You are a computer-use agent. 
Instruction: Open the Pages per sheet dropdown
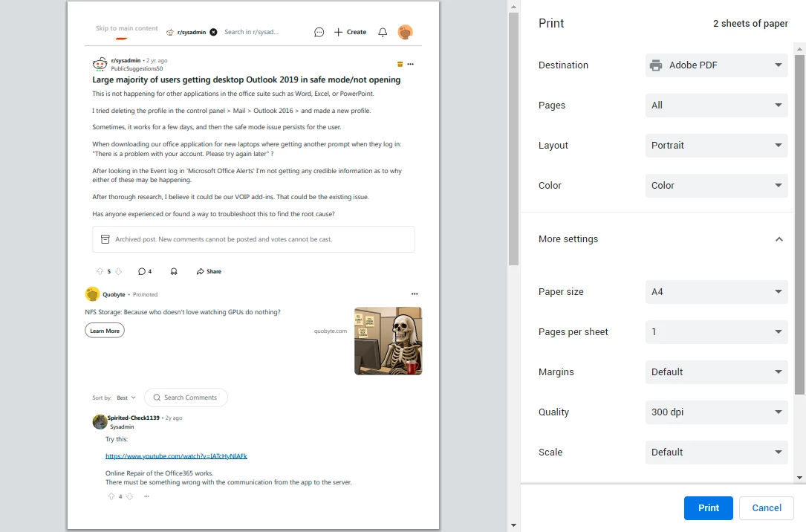click(x=716, y=332)
